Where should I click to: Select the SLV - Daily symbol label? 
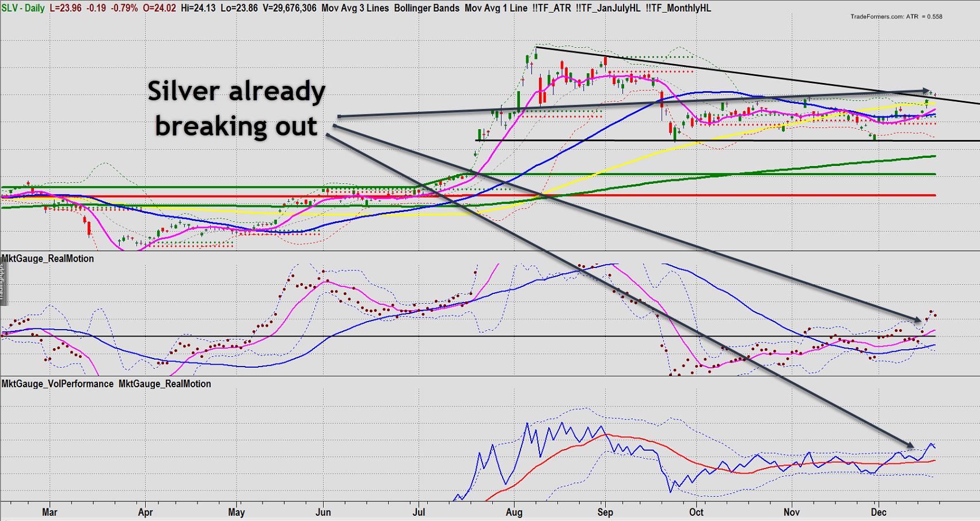click(22, 8)
